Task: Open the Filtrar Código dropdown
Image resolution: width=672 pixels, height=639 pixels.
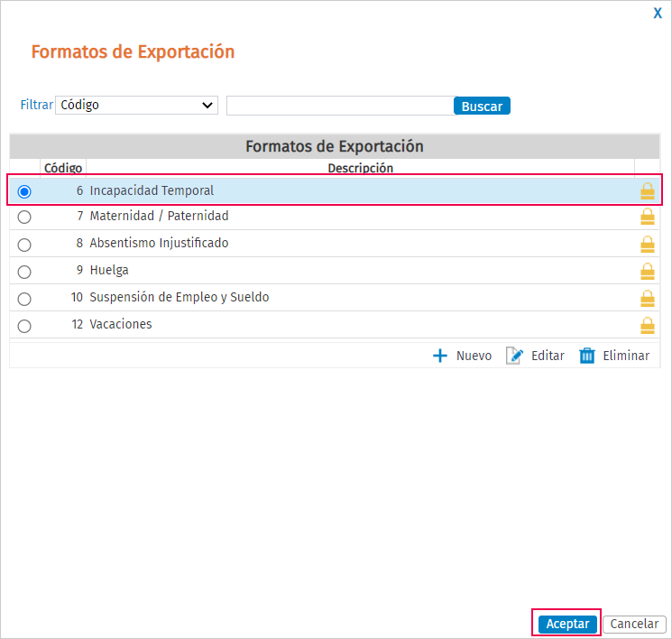Action: [x=137, y=105]
